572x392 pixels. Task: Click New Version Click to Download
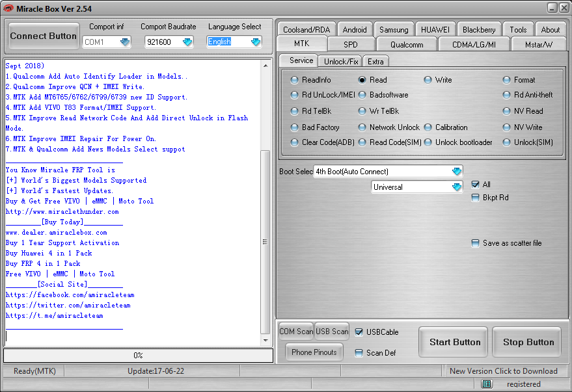pos(504,371)
